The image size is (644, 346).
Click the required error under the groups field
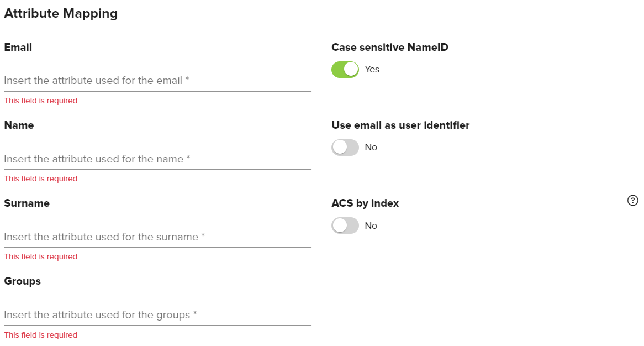(41, 335)
